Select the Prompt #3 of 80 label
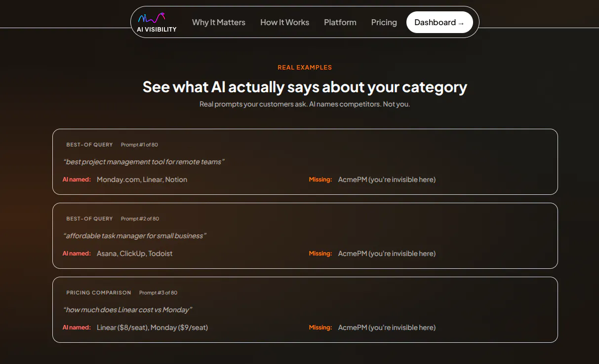Image resolution: width=599 pixels, height=364 pixels. (x=158, y=292)
